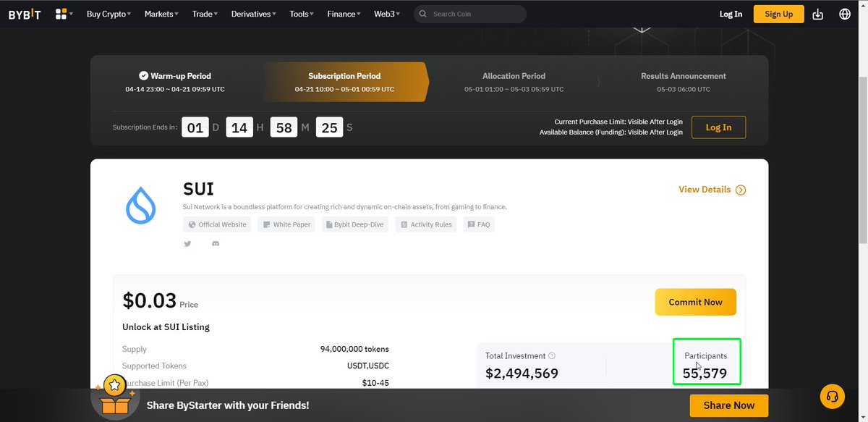Screen dimensions: 868x422
Task: Click the 55,579 participants count
Action: pyautogui.click(x=705, y=374)
